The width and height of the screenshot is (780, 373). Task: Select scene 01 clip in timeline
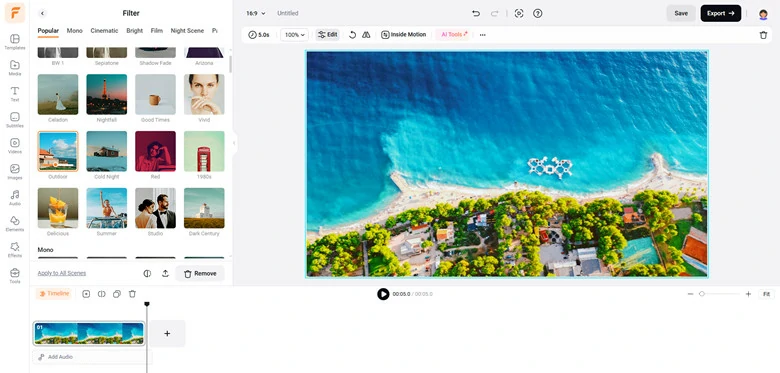click(x=89, y=333)
